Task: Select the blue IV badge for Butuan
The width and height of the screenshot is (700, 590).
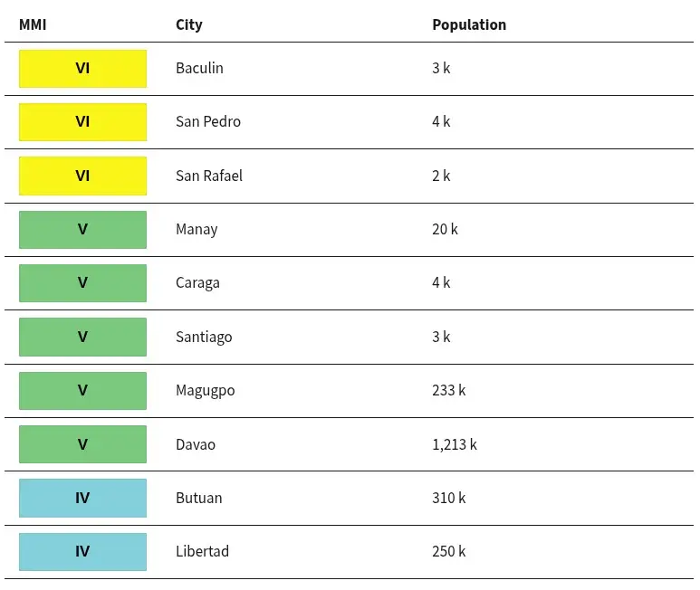Action: (x=82, y=498)
